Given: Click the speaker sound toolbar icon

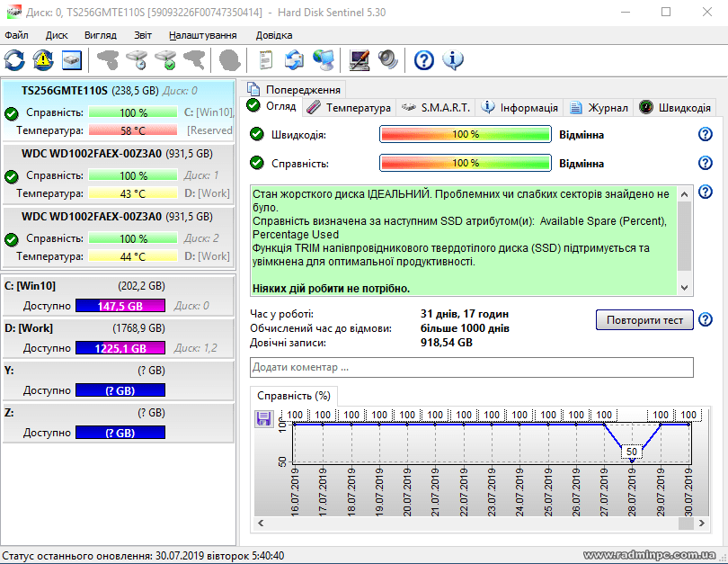Looking at the screenshot, I should pyautogui.click(x=388, y=60).
